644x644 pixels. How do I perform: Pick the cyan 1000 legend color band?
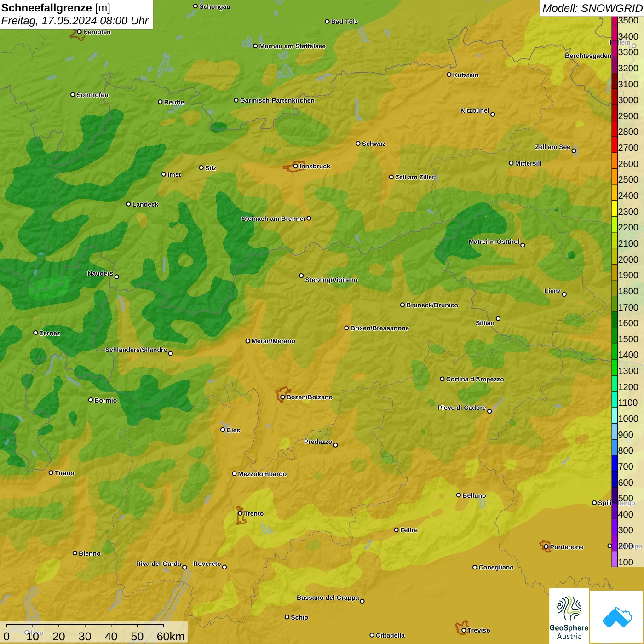[x=615, y=415]
